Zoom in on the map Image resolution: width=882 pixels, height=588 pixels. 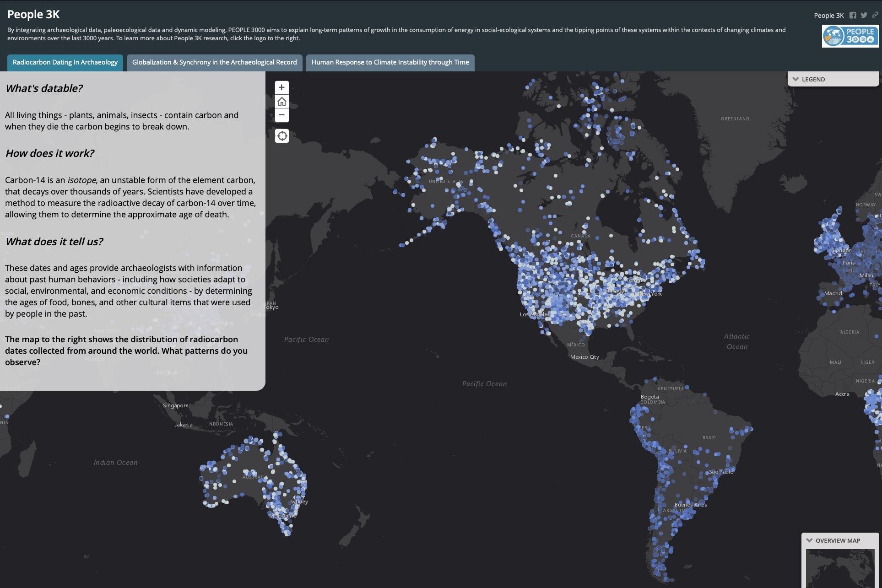pyautogui.click(x=281, y=87)
